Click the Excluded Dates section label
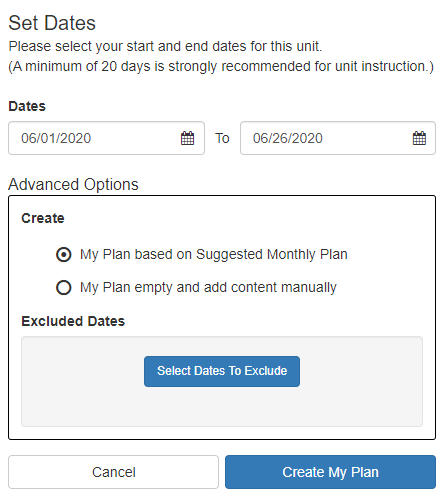The width and height of the screenshot is (442, 503). pyautogui.click(x=73, y=321)
